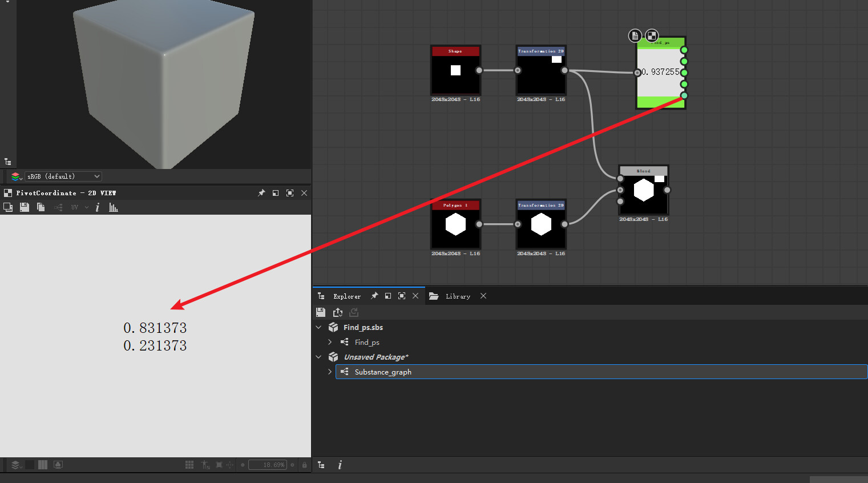Select the Explorer tab
The height and width of the screenshot is (483, 868).
[x=347, y=296]
